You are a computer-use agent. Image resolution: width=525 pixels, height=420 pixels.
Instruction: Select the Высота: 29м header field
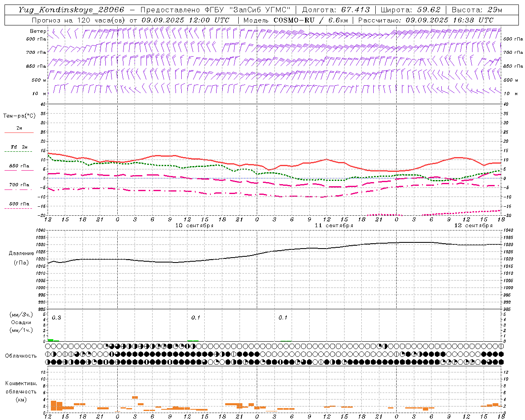click(x=477, y=10)
